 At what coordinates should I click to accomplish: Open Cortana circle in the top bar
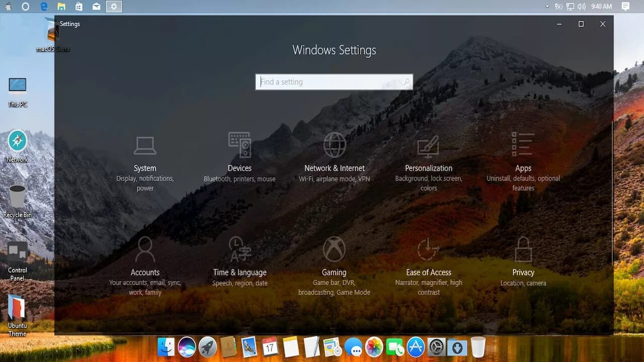click(x=26, y=7)
